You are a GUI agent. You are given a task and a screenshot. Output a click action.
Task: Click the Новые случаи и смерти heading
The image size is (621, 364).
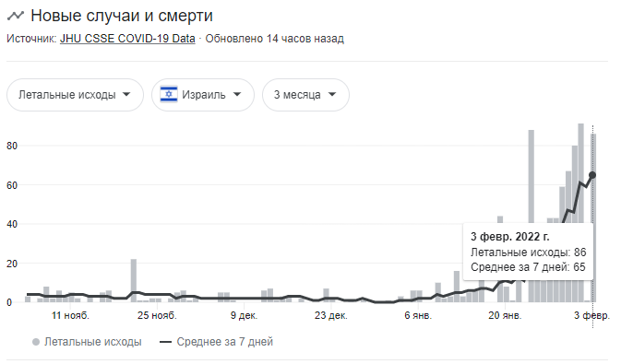pyautogui.click(x=122, y=16)
